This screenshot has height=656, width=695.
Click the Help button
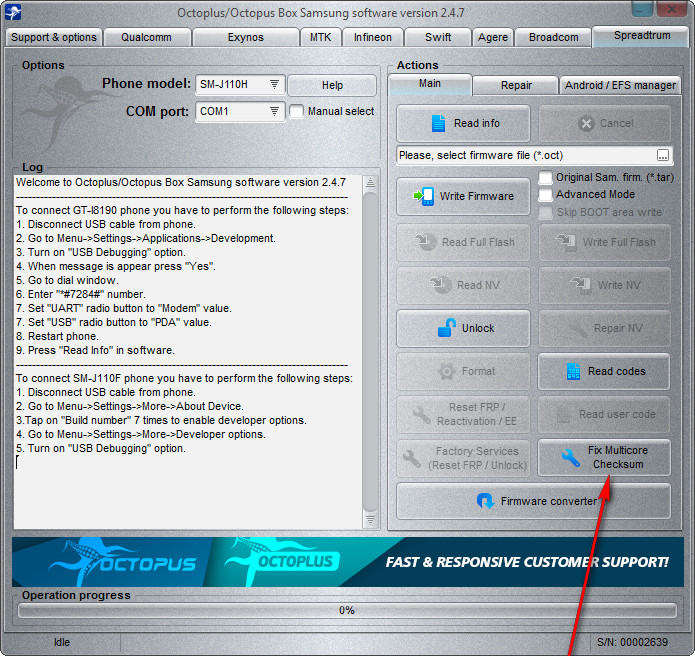pos(332,85)
